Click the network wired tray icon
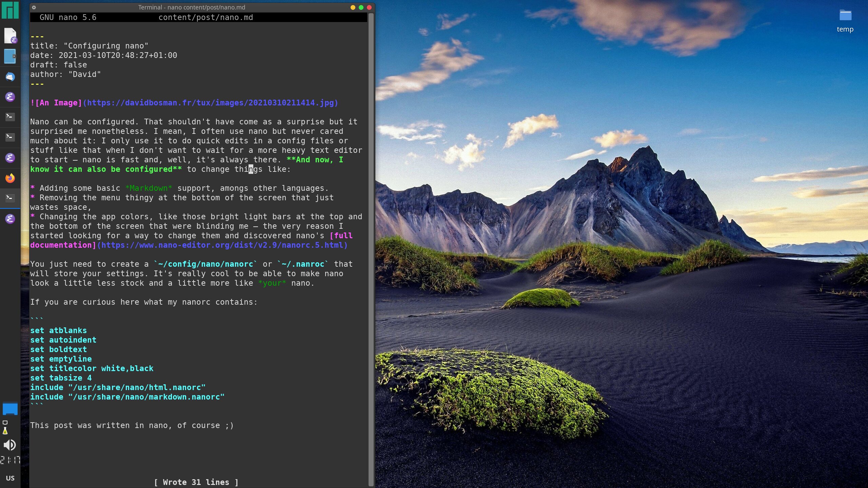Image resolution: width=868 pixels, height=488 pixels. [x=5, y=423]
